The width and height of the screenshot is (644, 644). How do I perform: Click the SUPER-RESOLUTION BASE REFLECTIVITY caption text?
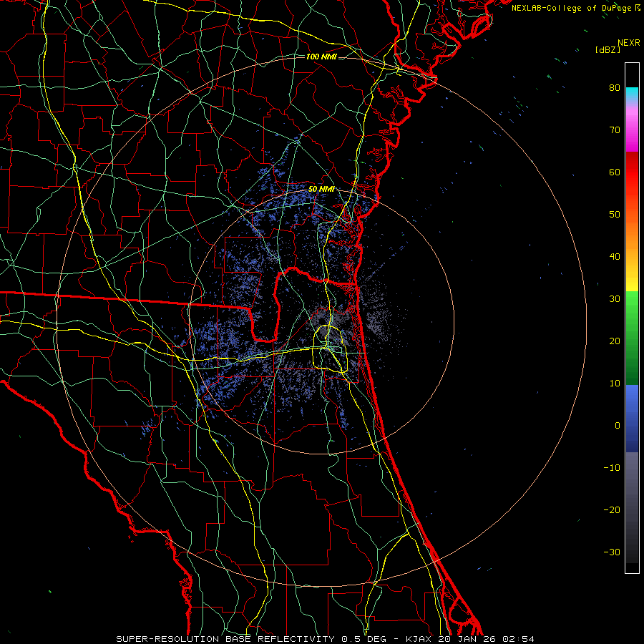coord(225,639)
